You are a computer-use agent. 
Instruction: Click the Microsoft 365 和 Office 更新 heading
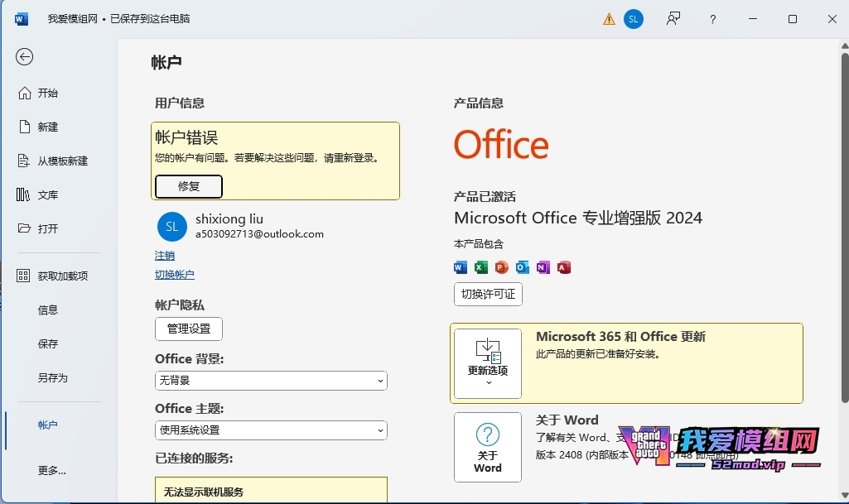point(620,336)
